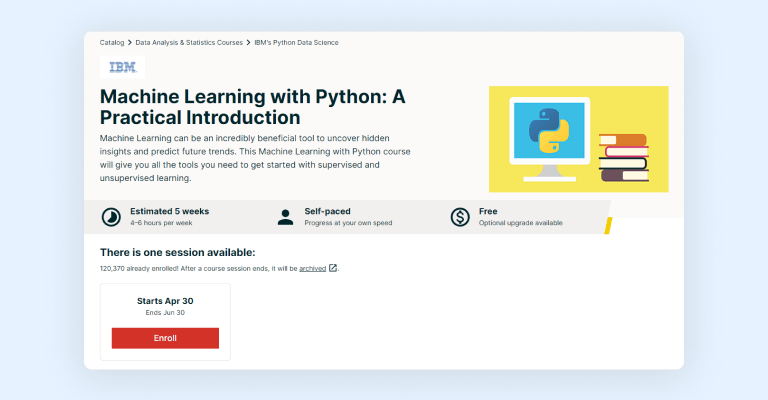Go to Data Analysis & Statistics Courses breadcrumb
Viewport: 768px width, 400px height.
point(202,43)
